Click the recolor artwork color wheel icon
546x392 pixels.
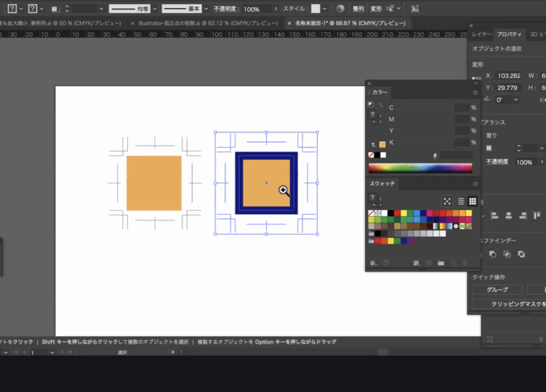[341, 9]
